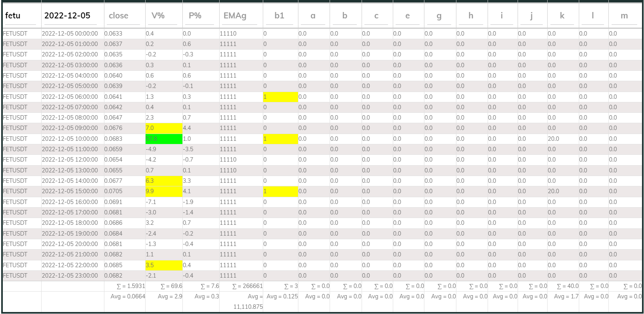Image resolution: width=644 pixels, height=314 pixels.
Task: Click the 'fetu' symbol filter field
Action: coord(21,16)
